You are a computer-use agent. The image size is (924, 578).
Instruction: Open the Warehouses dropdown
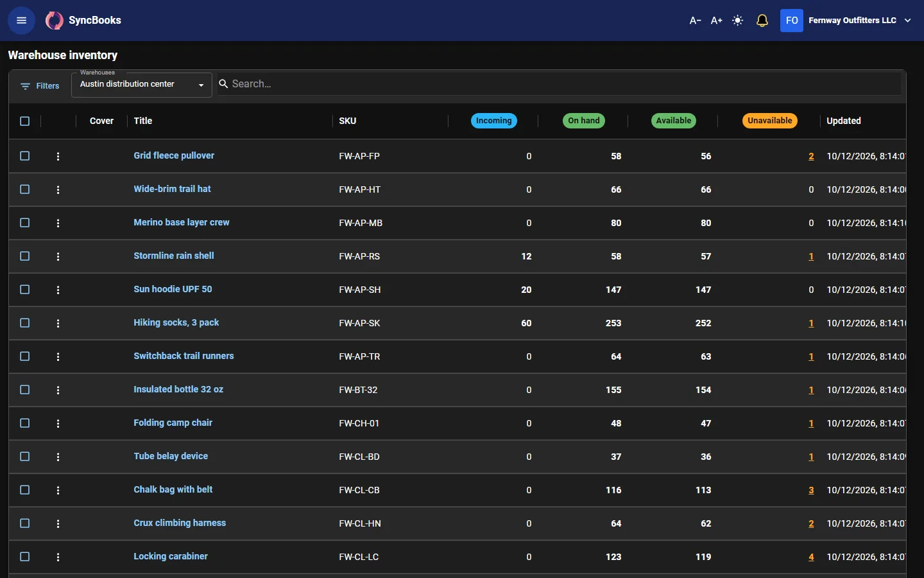click(x=142, y=85)
